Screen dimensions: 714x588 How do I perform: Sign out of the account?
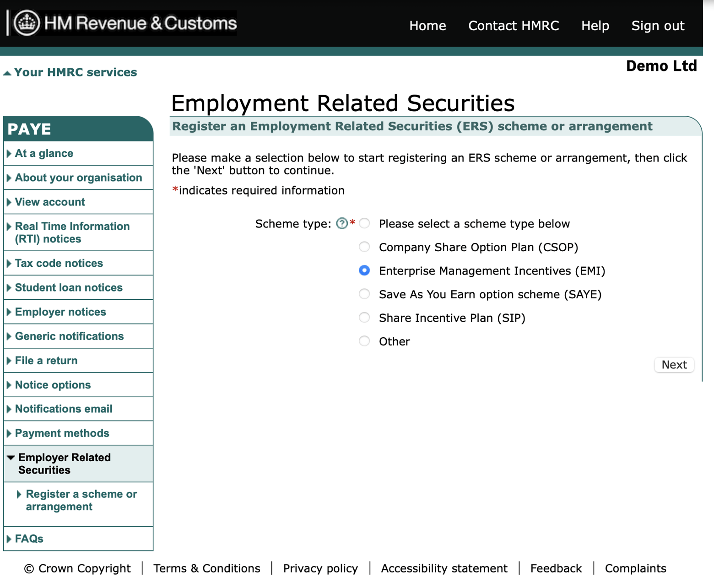[658, 26]
